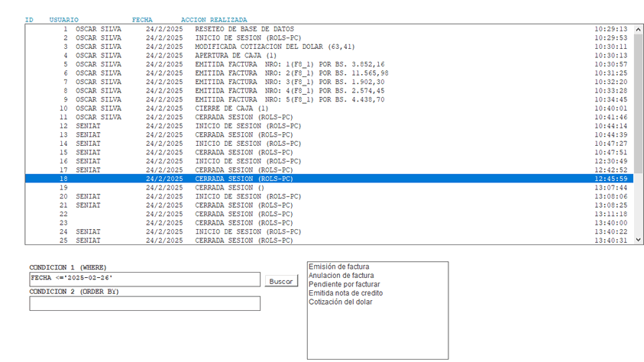
Task: Select 'Anulacion de factura' option
Action: coord(341,275)
